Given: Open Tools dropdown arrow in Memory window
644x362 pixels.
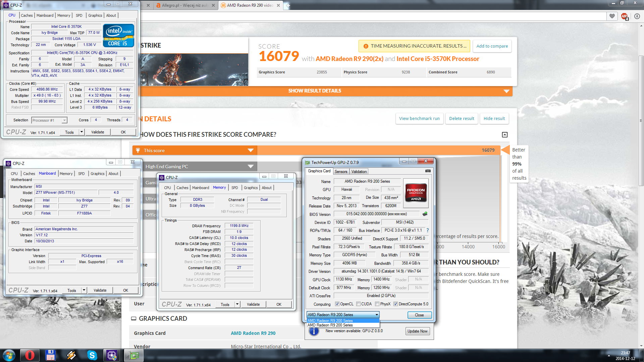Looking at the screenshot, I should (x=237, y=304).
